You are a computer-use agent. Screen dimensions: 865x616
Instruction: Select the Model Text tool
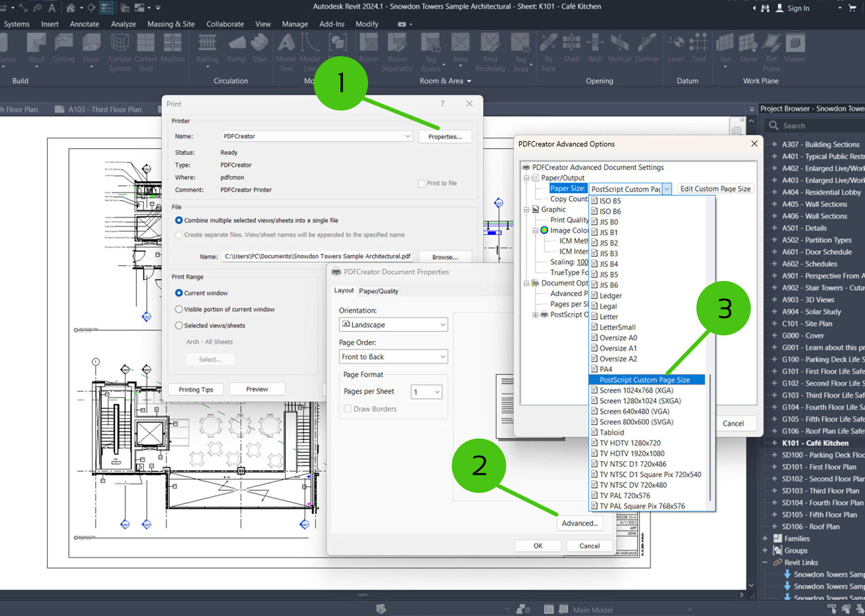[x=286, y=52]
